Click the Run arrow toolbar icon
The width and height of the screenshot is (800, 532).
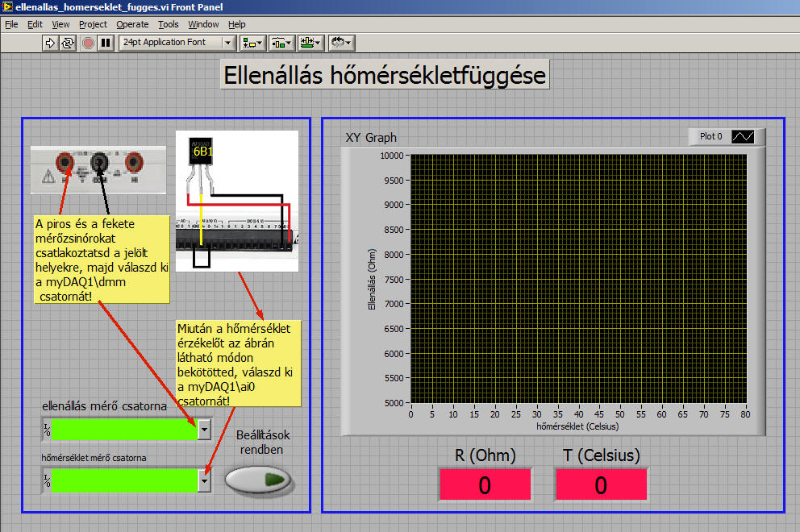(x=50, y=43)
